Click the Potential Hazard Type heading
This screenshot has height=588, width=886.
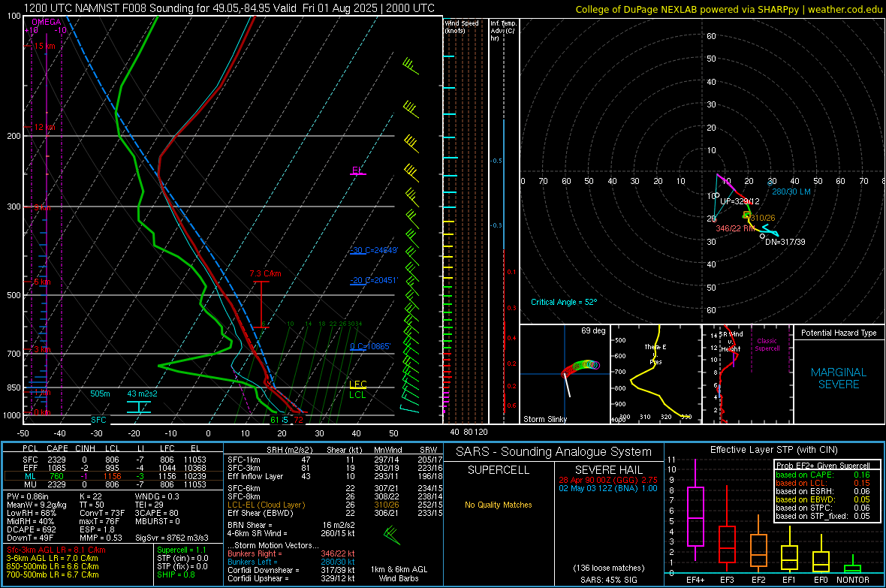[x=839, y=333]
